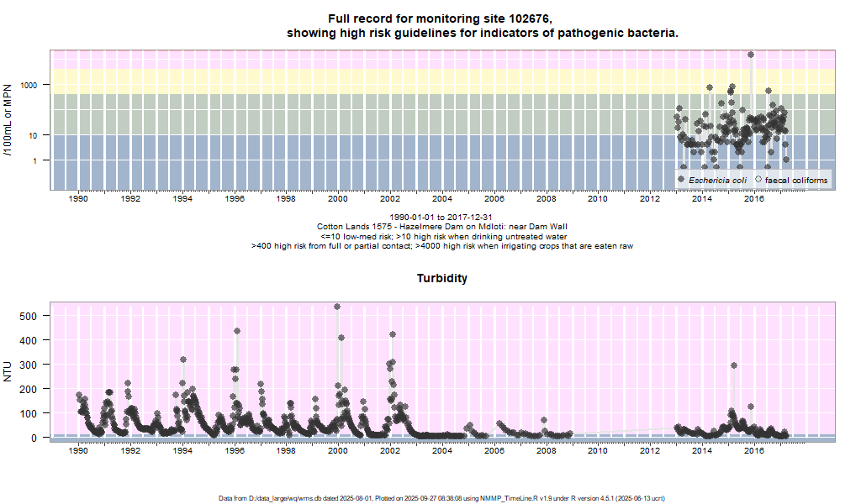Click the 2000 tick label on turbidity axis
Image resolution: width=861 pixels, height=504 pixels.
coord(337,451)
